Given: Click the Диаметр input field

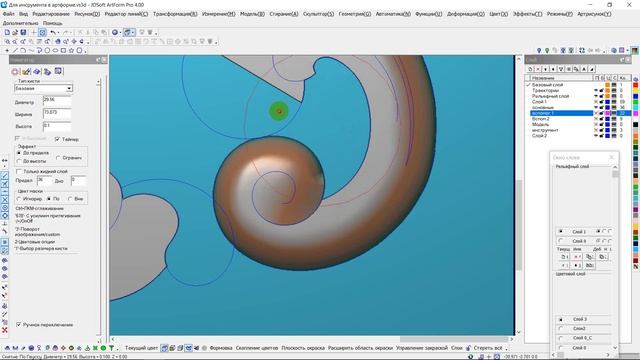Looking at the screenshot, I should click(x=57, y=101).
